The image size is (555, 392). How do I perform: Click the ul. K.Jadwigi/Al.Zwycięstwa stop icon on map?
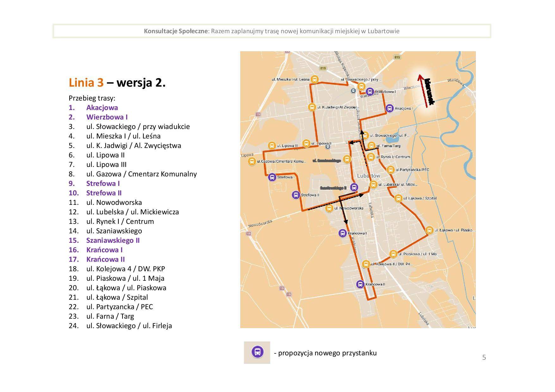[312, 107]
